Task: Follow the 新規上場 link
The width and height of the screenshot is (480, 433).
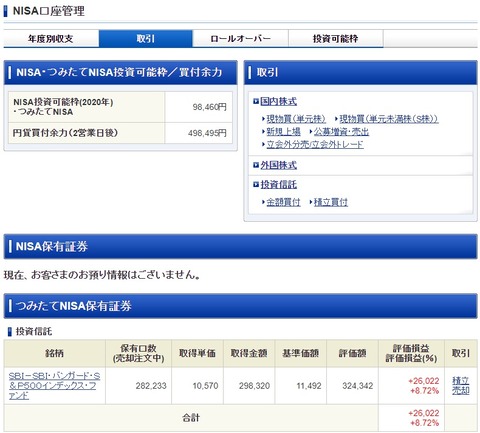Action: 283,132
